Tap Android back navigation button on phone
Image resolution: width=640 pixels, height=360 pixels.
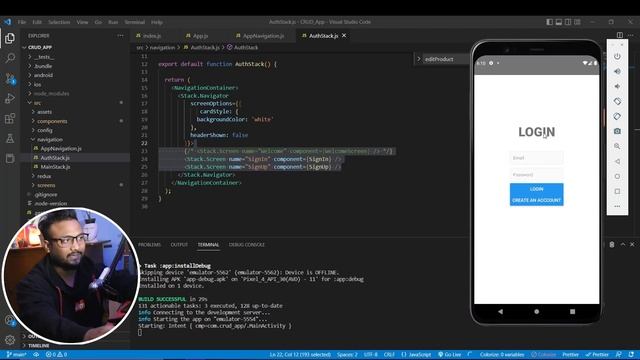tap(500, 311)
